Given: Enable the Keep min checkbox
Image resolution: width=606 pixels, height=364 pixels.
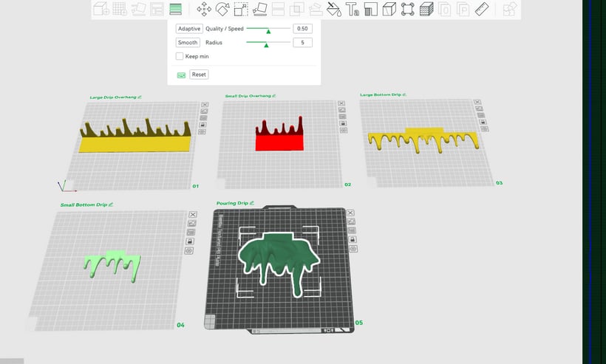Looking at the screenshot, I should (180, 56).
